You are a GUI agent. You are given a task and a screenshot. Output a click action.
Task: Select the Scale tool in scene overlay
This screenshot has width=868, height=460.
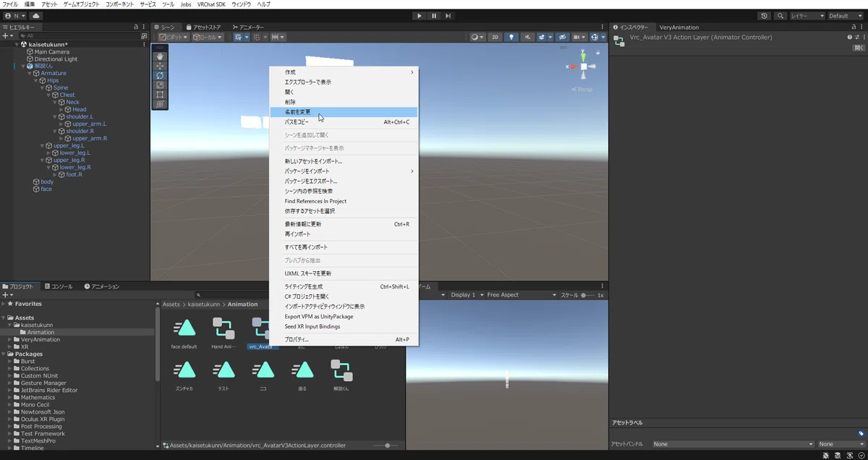pos(160,85)
